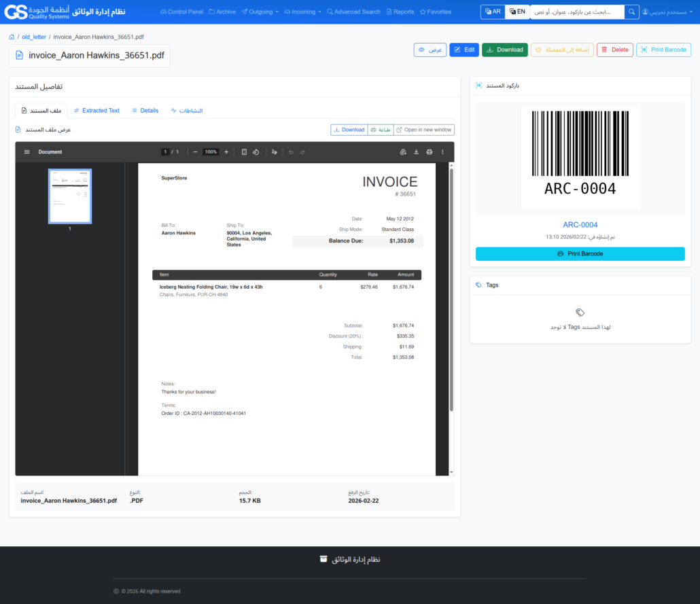700x604 pixels.
Task: Switch language to AR
Action: click(x=492, y=12)
